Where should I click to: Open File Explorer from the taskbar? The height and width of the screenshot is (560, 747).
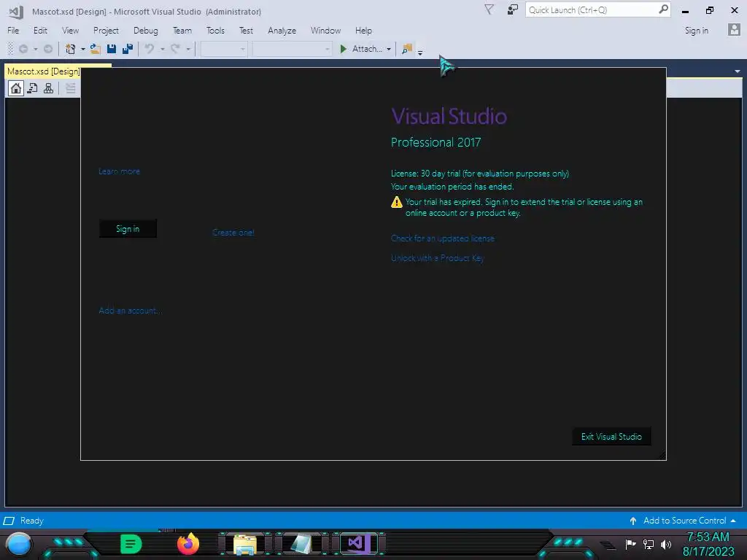point(245,544)
